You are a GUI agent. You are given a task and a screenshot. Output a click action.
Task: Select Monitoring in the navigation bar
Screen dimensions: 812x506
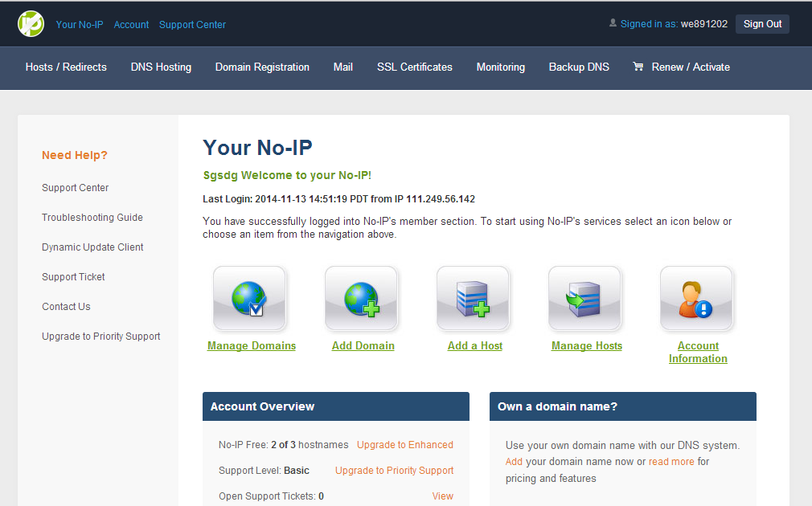500,67
